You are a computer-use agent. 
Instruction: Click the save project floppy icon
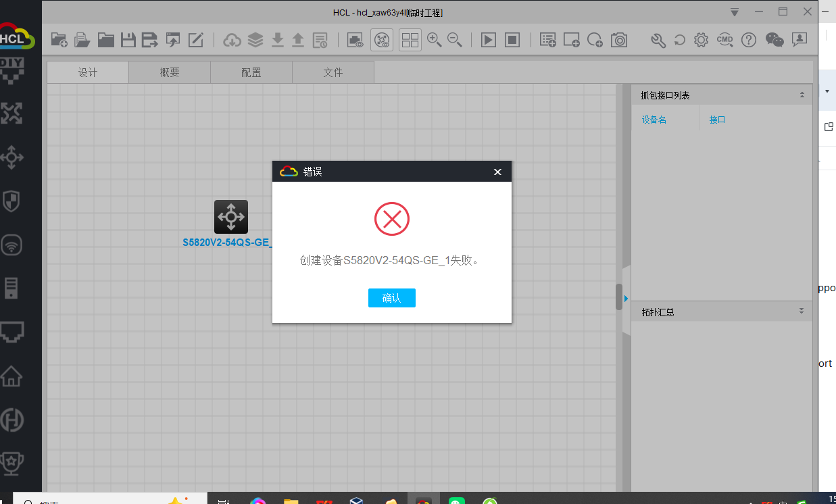(x=128, y=40)
